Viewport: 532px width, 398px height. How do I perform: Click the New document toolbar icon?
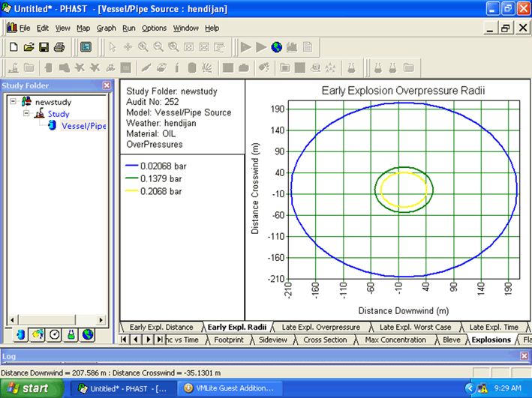(14, 47)
